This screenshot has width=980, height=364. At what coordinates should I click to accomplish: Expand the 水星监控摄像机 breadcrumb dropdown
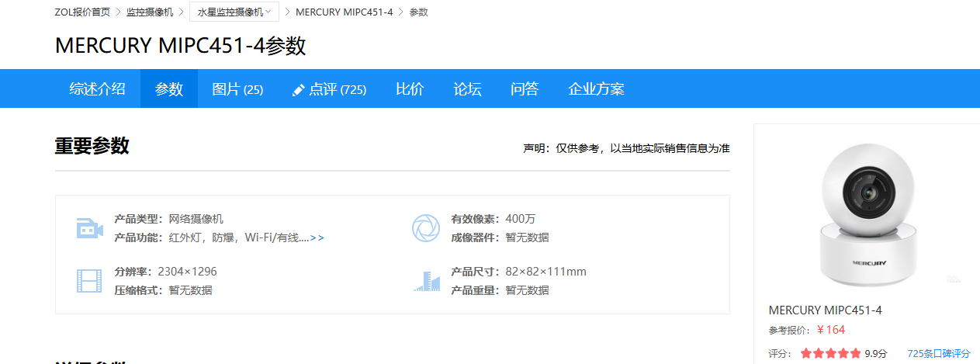click(234, 12)
